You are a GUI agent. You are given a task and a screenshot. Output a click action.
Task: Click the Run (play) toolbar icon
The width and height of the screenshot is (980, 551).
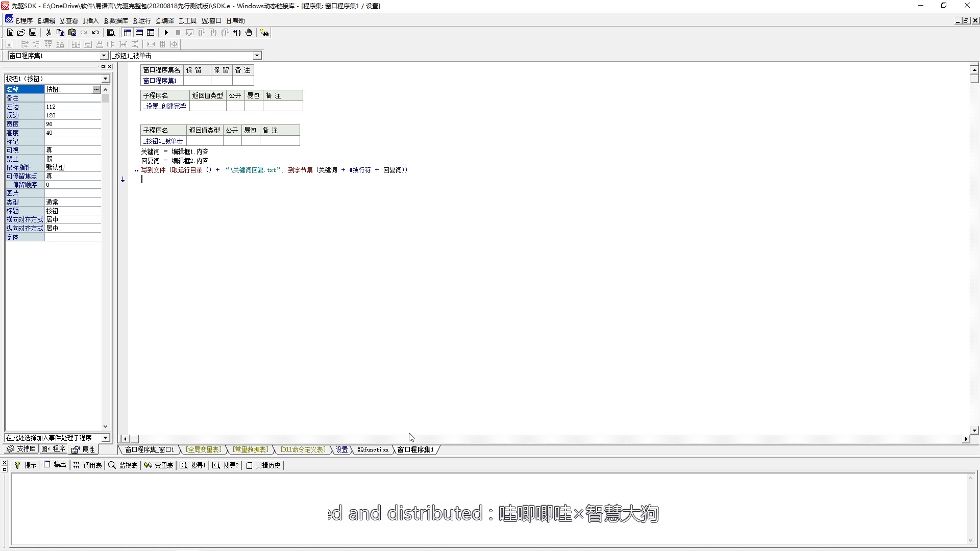(166, 33)
